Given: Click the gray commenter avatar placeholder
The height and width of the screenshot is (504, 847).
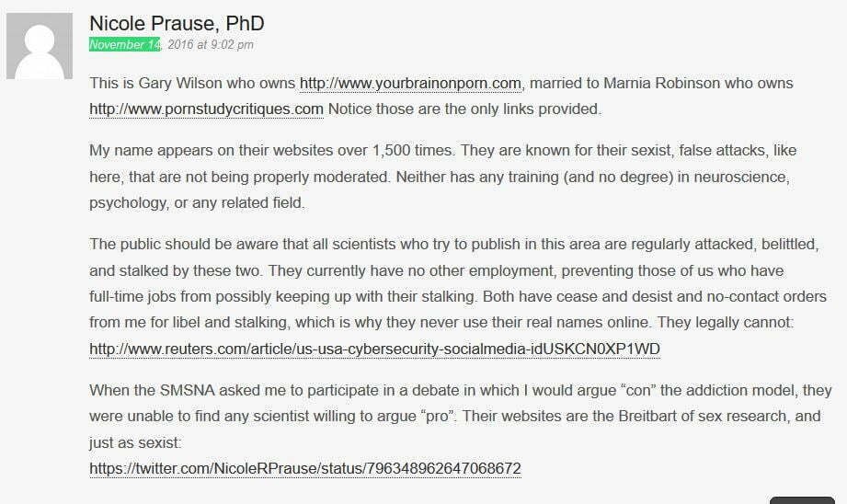Looking at the screenshot, I should coord(41,46).
